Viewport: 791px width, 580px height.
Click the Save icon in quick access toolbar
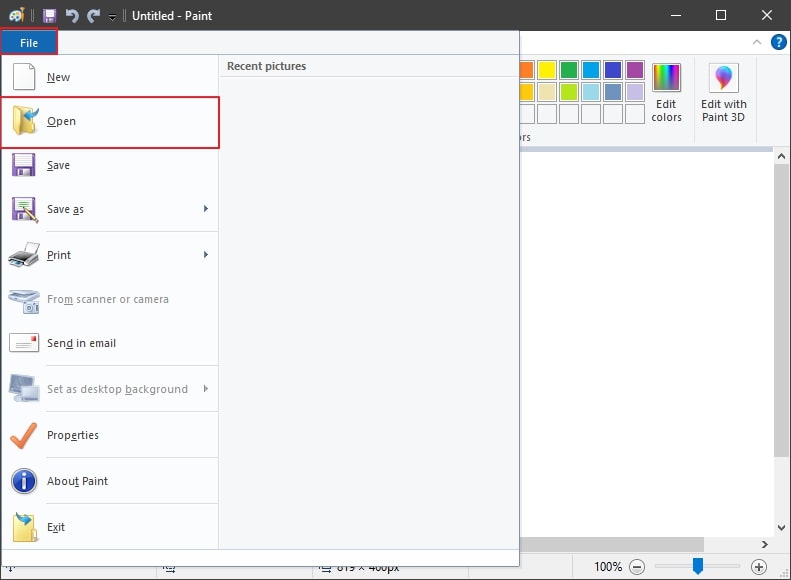point(49,16)
